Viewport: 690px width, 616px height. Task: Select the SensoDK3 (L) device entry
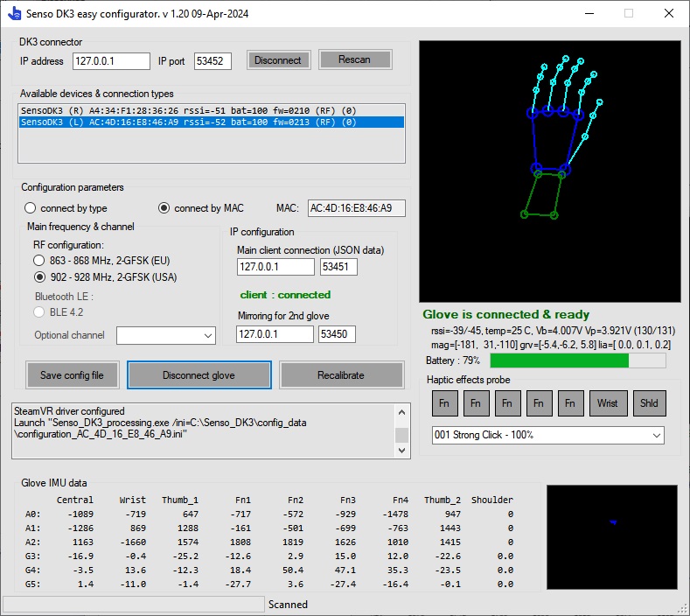(x=188, y=122)
